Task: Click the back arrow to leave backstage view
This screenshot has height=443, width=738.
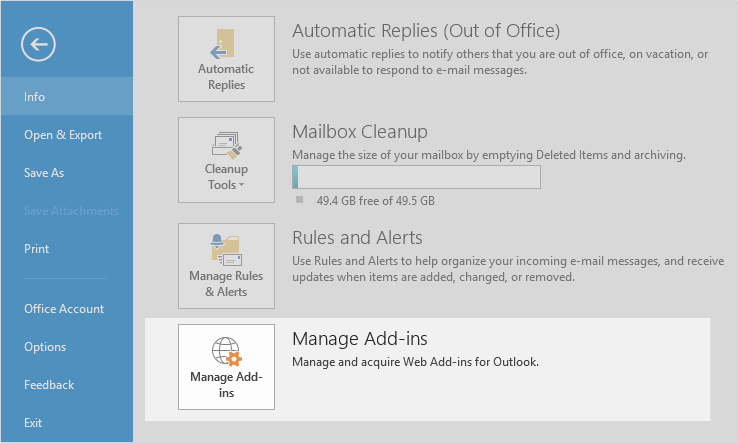Action: click(38, 43)
